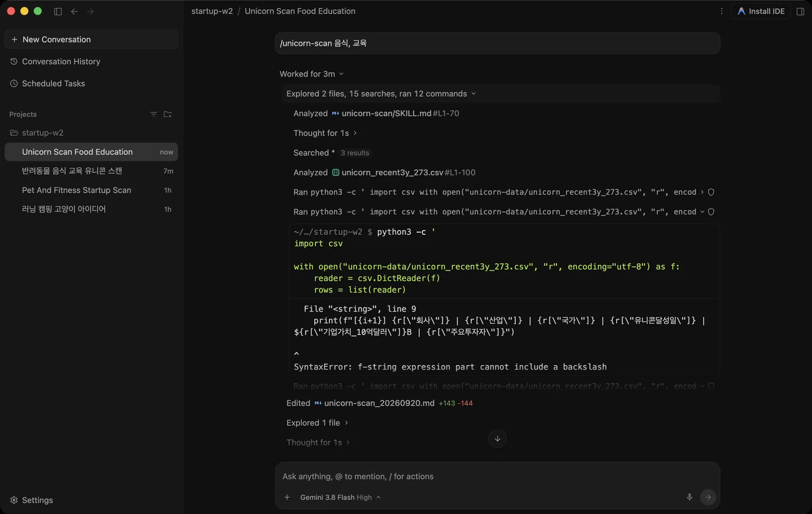Click the plus attachment icon
Screen dimensions: 812x514
coord(287,497)
